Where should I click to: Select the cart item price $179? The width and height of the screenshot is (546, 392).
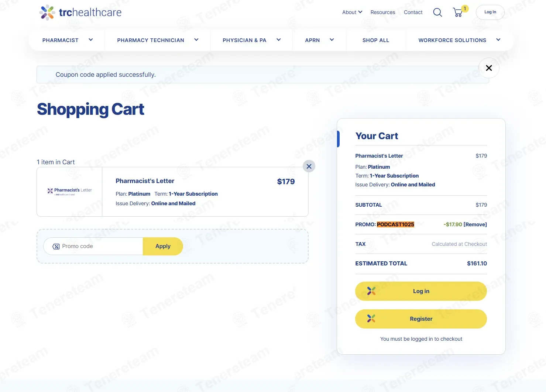(286, 182)
